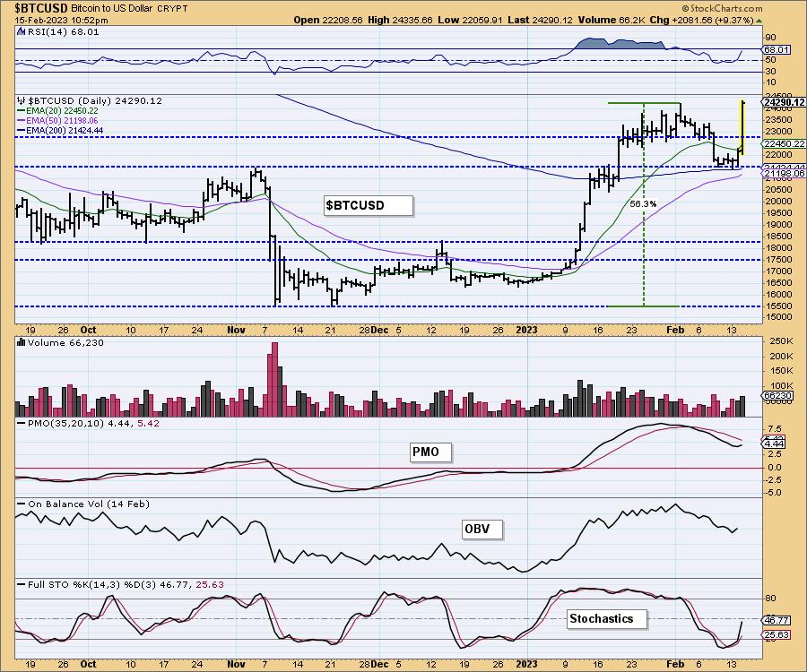The width and height of the screenshot is (807, 672).
Task: Click the 46.77 stochastic value tag
Action: (x=777, y=621)
